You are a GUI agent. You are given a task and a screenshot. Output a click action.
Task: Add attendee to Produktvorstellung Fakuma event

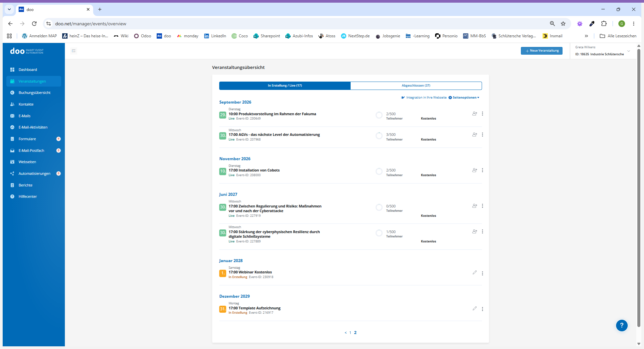click(x=475, y=114)
